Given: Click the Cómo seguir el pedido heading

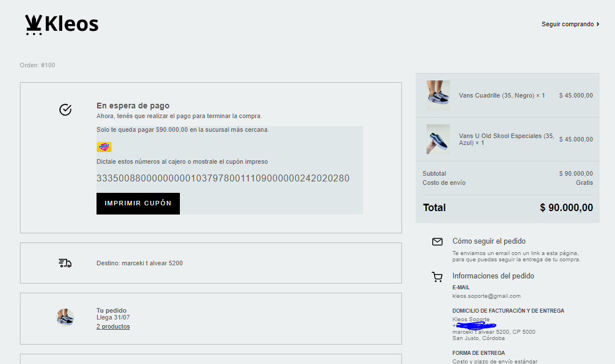Looking at the screenshot, I should [489, 241].
